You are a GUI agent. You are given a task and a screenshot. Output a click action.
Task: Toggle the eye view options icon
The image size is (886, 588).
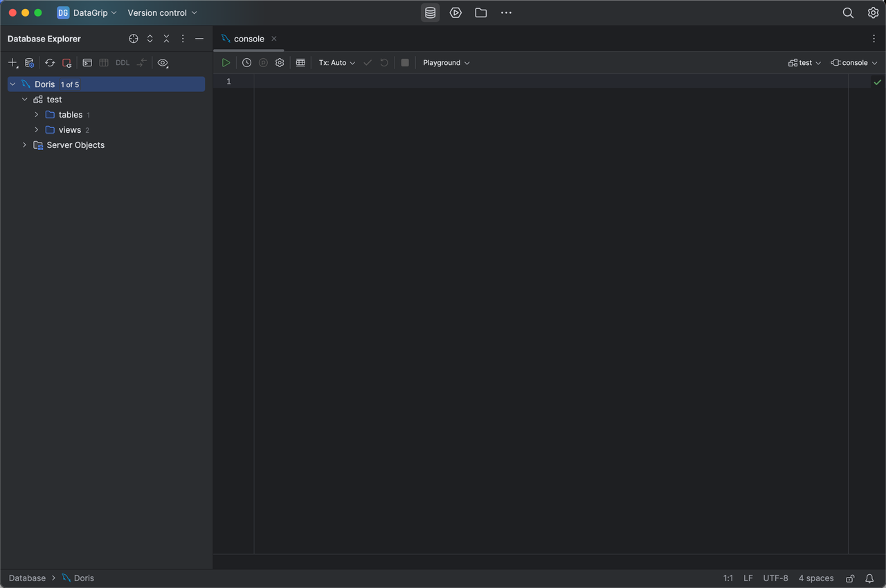pyautogui.click(x=163, y=63)
